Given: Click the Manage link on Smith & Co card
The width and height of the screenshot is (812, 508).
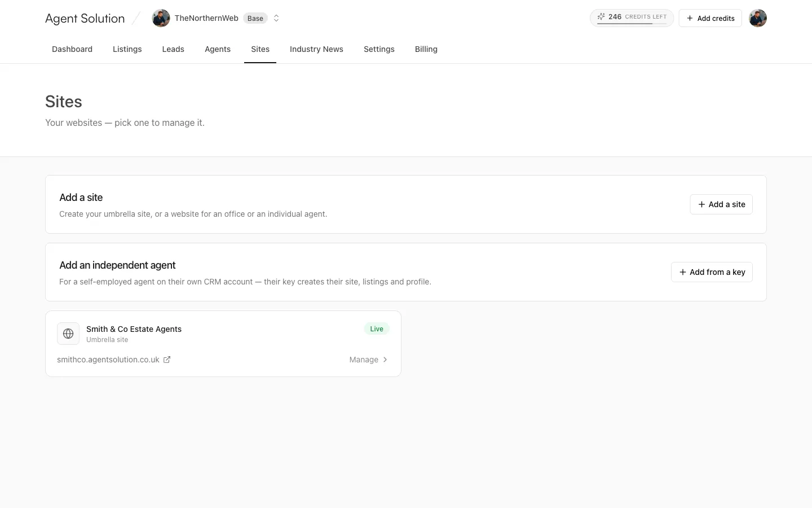Looking at the screenshot, I should point(364,360).
